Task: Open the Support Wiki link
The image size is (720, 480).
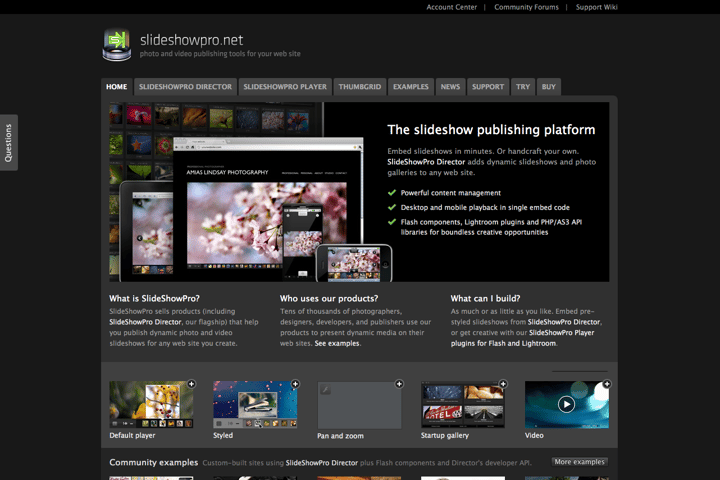Action: pos(596,7)
